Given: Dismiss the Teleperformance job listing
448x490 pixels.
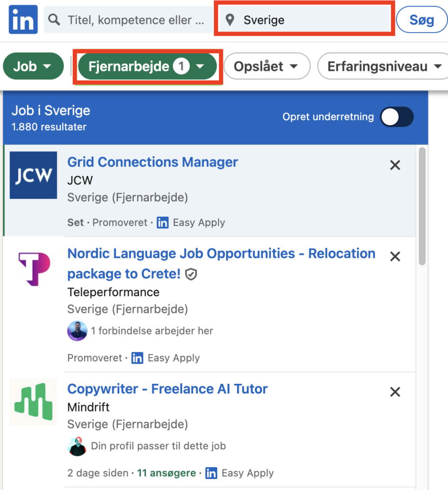Looking at the screenshot, I should (x=395, y=256).
